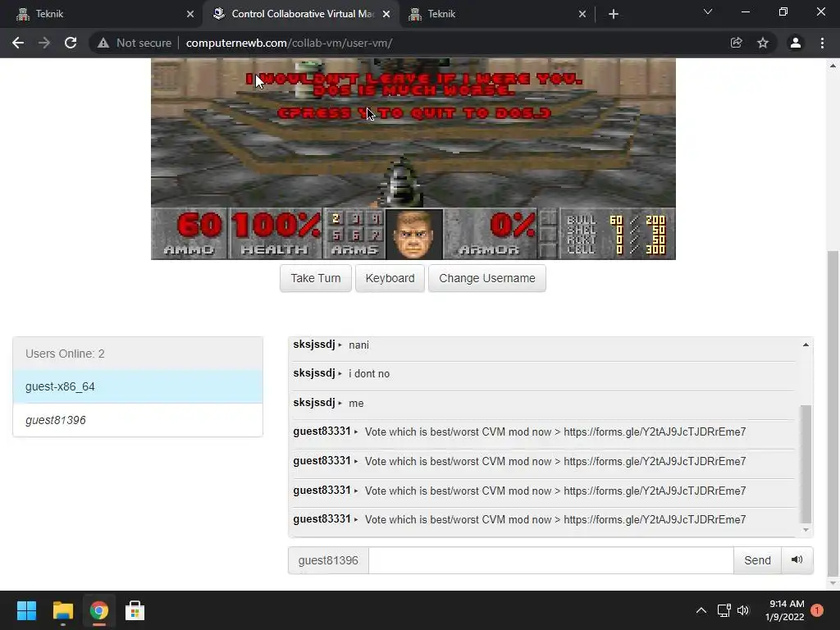The width and height of the screenshot is (840, 630).
Task: Bookmark this page with the star icon
Action: (x=763, y=43)
